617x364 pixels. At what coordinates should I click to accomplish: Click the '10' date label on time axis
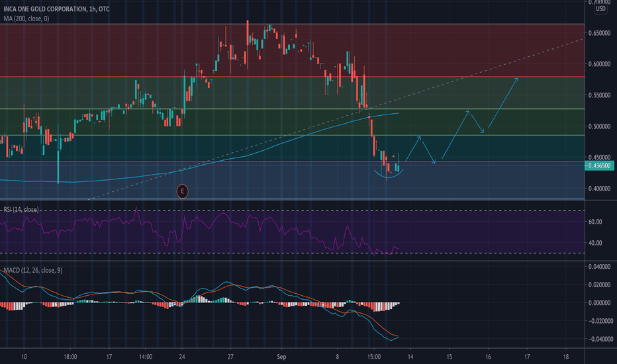[x=24, y=357]
